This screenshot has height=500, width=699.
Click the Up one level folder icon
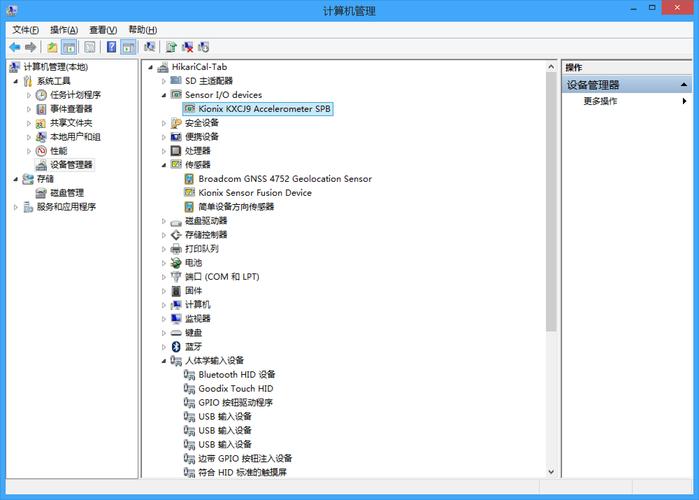(x=53, y=47)
